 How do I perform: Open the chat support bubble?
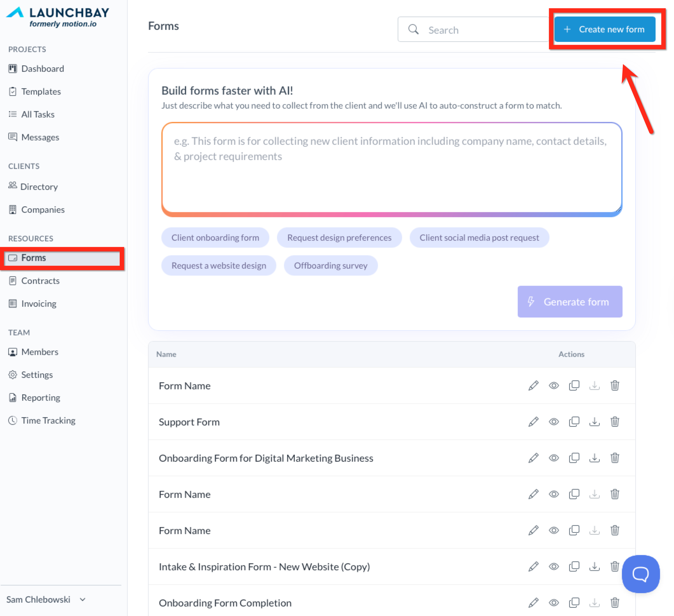tap(640, 574)
